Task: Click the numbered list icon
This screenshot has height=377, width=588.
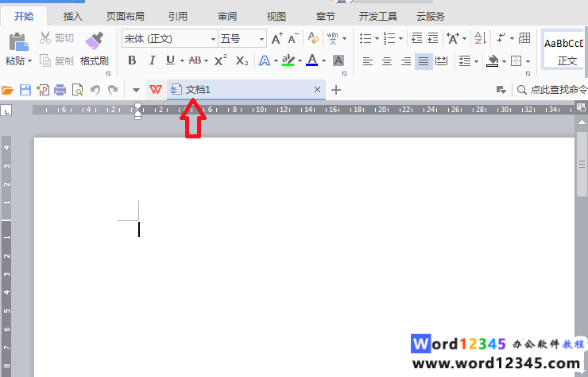Action: coord(389,38)
